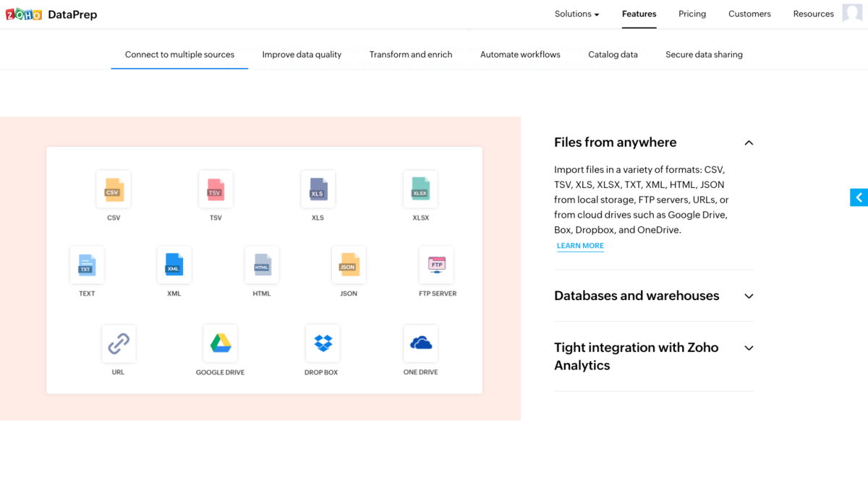The width and height of the screenshot is (868, 488).
Task: Collapse the Files from anywhere section
Action: (749, 143)
